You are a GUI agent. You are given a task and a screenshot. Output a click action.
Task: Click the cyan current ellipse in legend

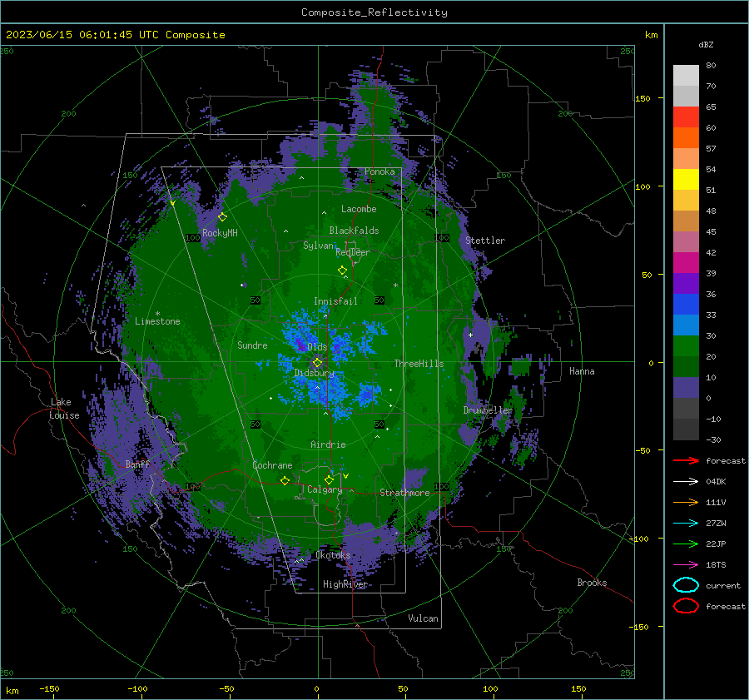[686, 585]
